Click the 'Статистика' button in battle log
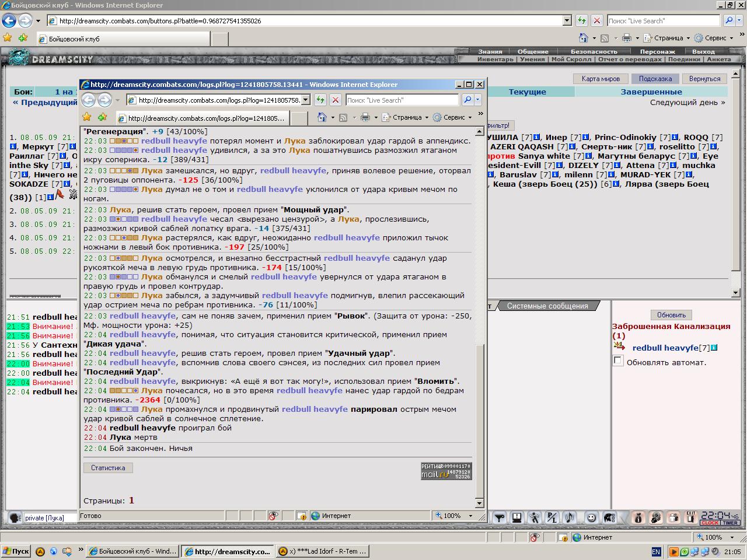The width and height of the screenshot is (747, 560). [x=108, y=468]
